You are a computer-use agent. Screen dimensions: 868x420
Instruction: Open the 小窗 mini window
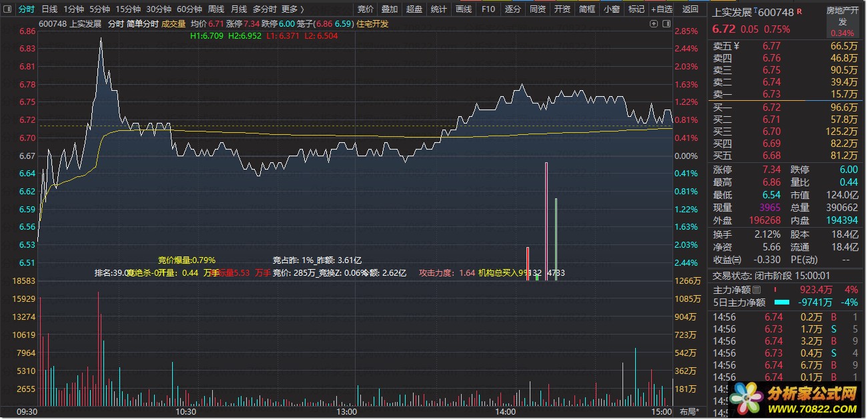click(x=611, y=9)
